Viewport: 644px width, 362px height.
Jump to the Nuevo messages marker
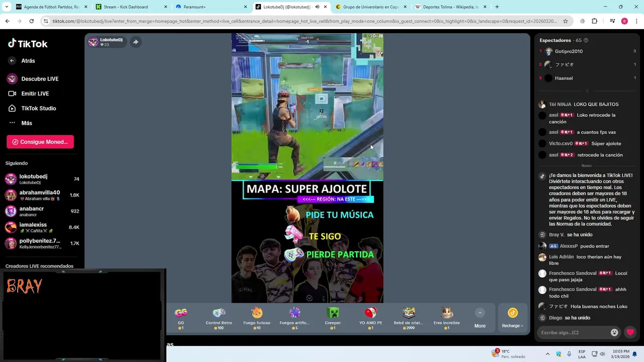click(587, 165)
